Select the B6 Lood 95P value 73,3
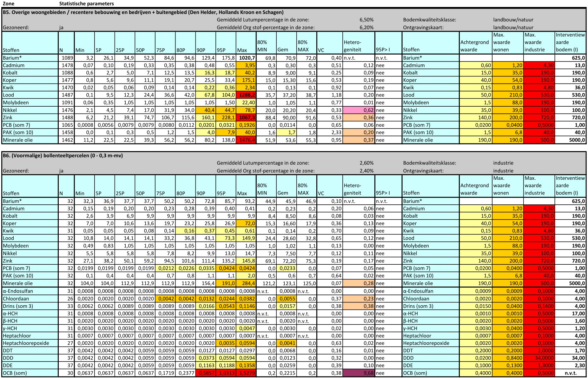The width and height of the screenshot is (588, 378). click(226, 238)
